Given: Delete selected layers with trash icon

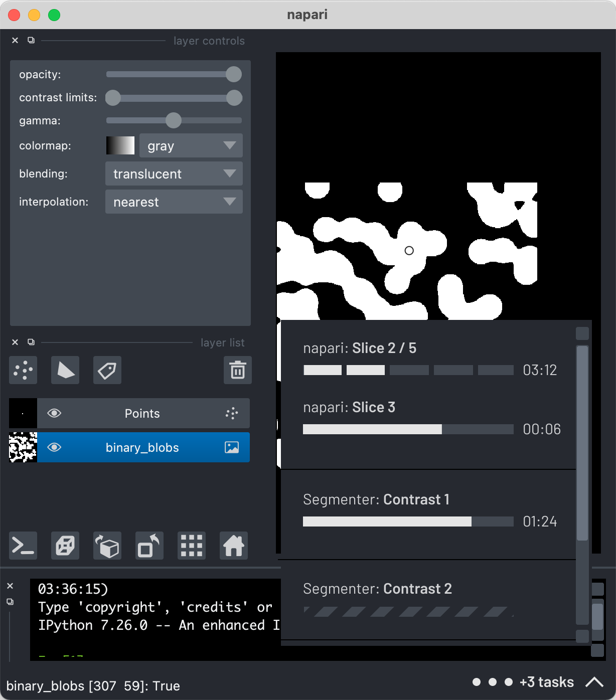Looking at the screenshot, I should (238, 371).
